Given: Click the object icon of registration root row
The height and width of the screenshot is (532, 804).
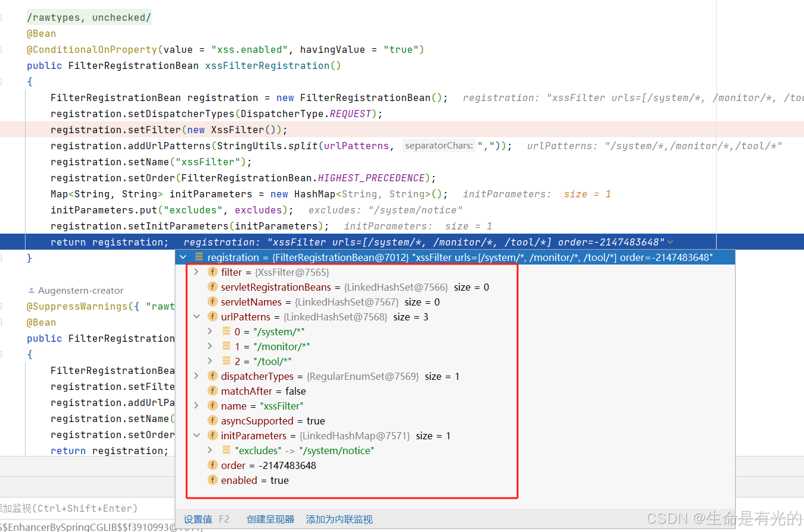Looking at the screenshot, I should [x=198, y=257].
